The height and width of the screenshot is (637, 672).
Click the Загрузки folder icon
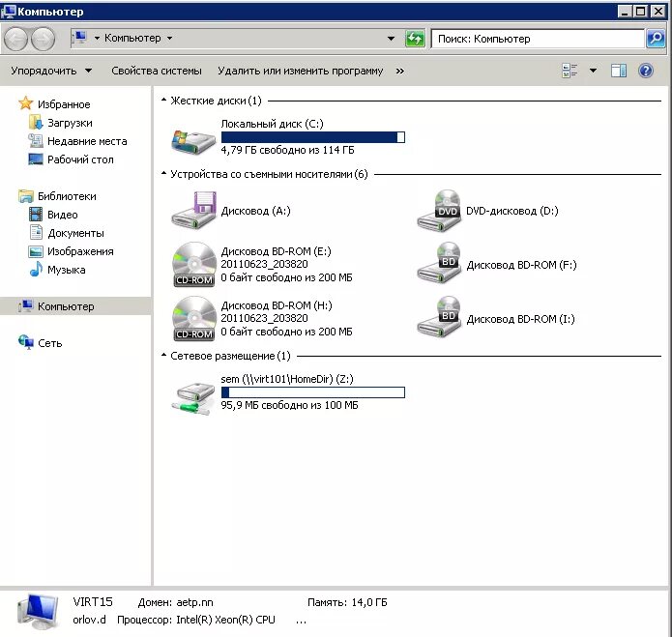coord(36,123)
